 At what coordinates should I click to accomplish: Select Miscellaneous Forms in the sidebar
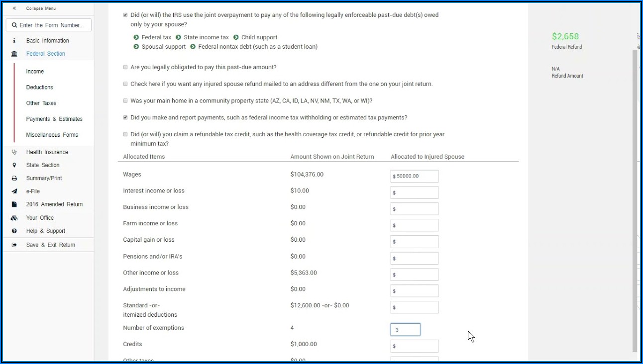[52, 135]
